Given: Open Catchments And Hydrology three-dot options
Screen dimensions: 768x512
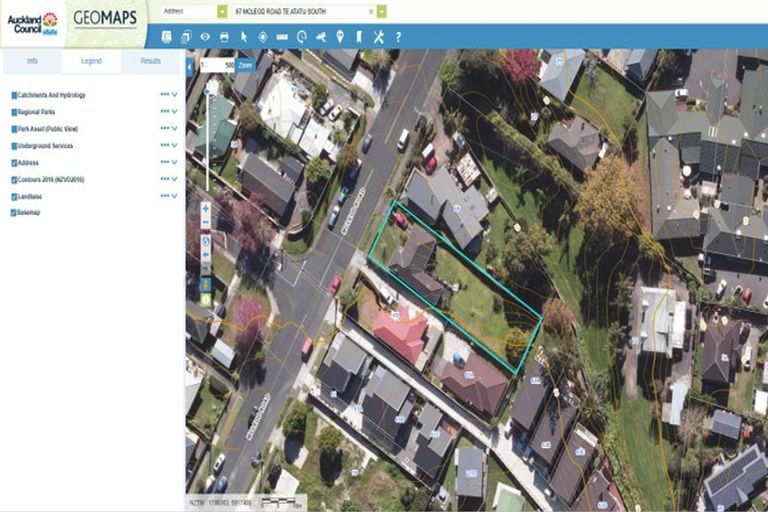Looking at the screenshot, I should pos(165,95).
